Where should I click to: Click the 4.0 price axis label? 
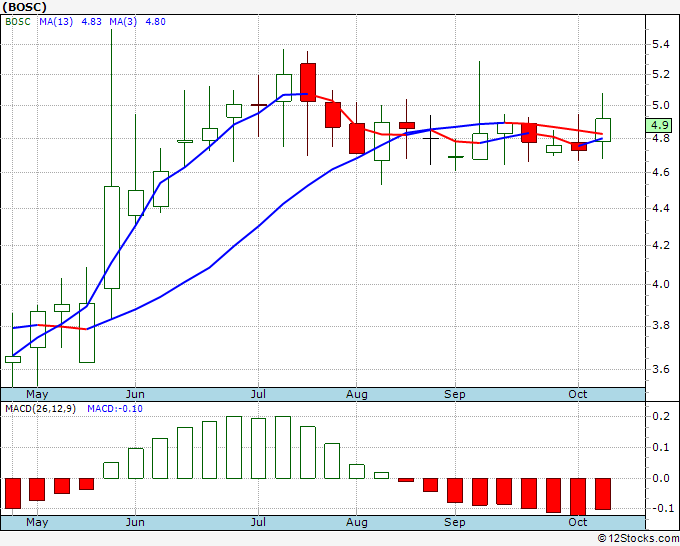(660, 284)
